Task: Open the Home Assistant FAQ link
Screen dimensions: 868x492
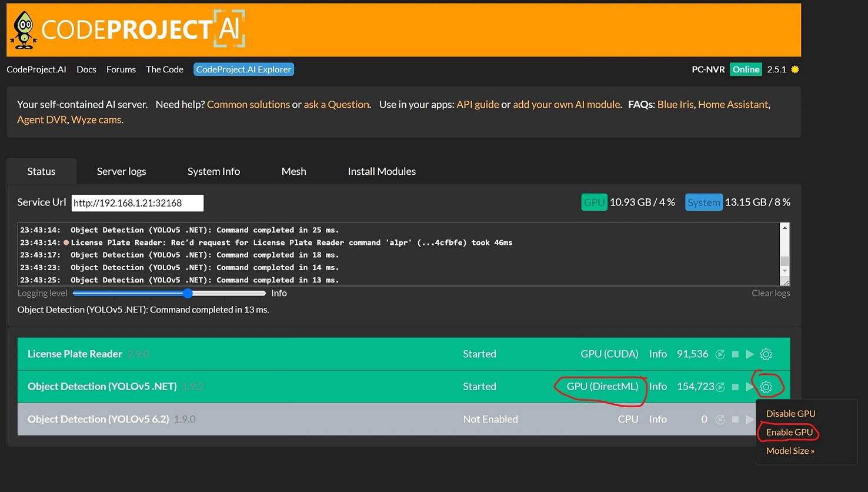Action: [733, 104]
